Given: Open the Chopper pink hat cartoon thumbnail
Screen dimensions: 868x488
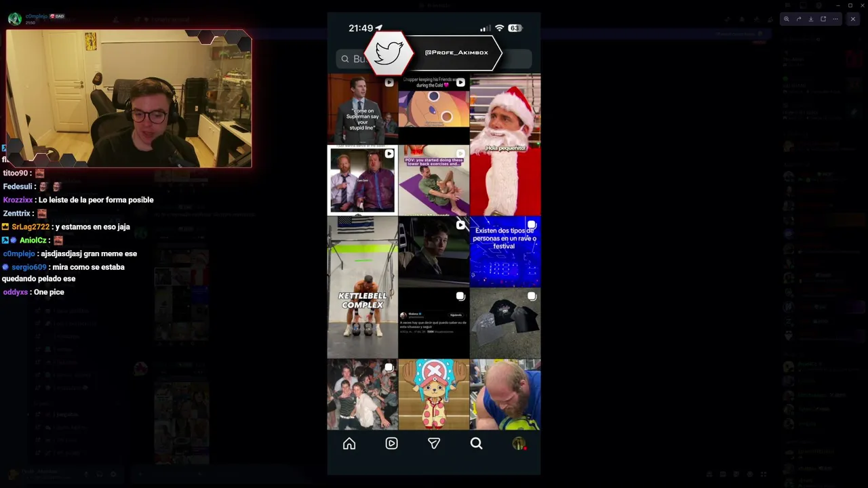Looking at the screenshot, I should (x=434, y=394).
